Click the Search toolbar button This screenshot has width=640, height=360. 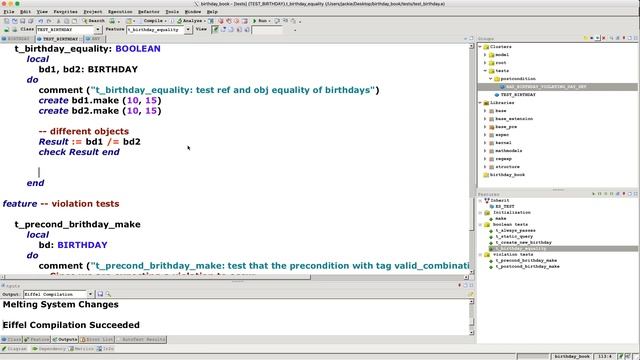pos(93,21)
